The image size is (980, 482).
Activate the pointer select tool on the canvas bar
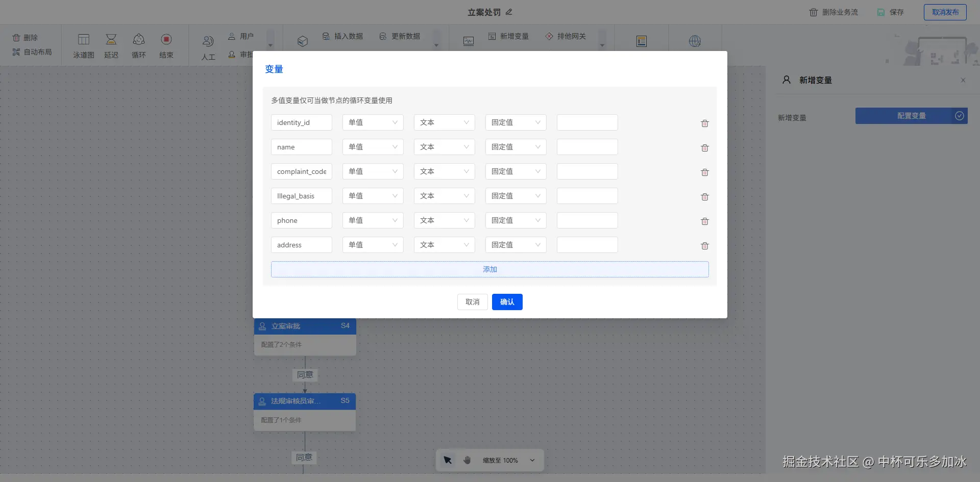tap(448, 460)
